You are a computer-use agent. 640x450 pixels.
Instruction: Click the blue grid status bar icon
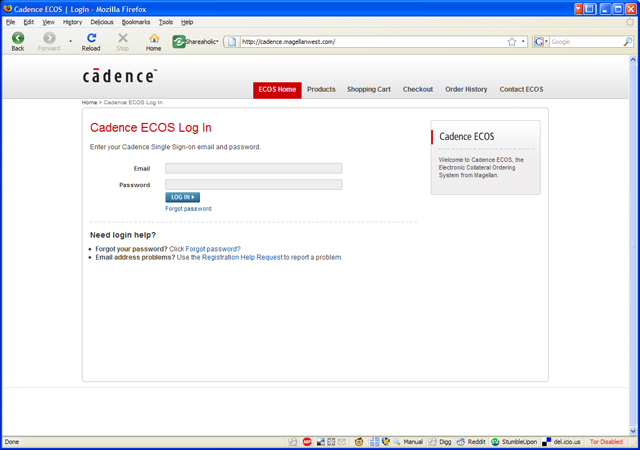point(374,442)
